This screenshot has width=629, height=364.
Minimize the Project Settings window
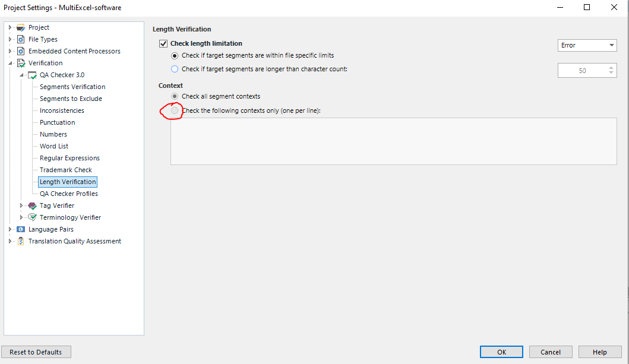(x=561, y=7)
